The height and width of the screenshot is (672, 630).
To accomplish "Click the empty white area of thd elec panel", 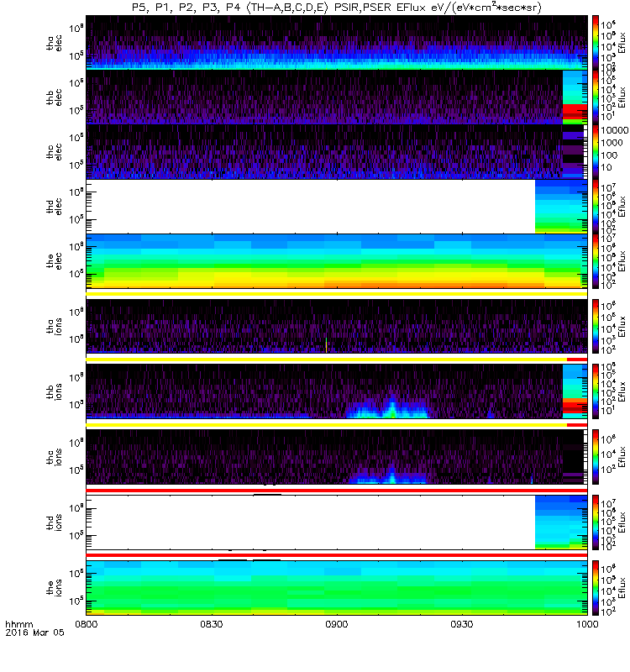I will (x=311, y=207).
